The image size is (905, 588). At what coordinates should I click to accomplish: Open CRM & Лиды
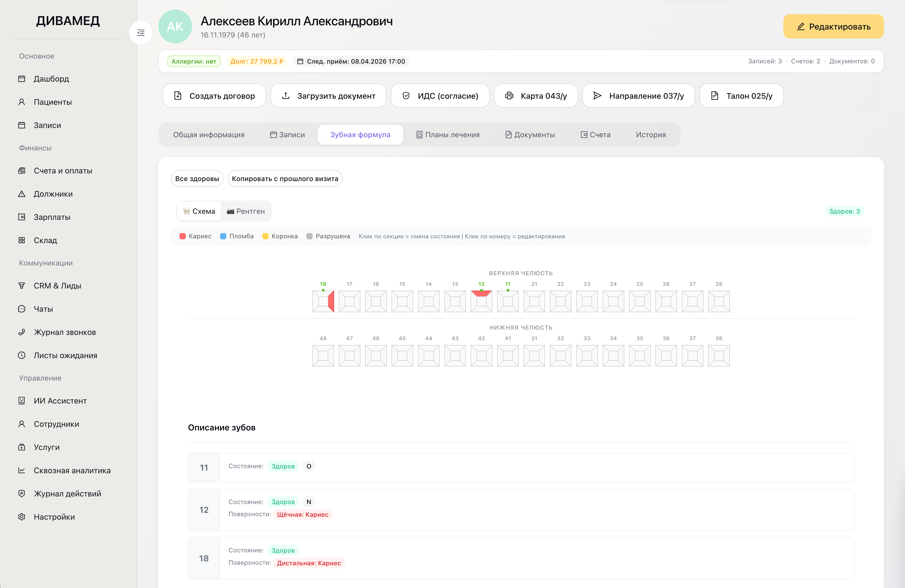[58, 286]
